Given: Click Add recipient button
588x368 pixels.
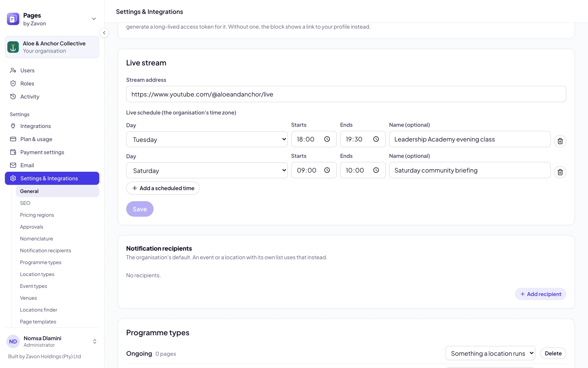Looking at the screenshot, I should [x=540, y=294].
